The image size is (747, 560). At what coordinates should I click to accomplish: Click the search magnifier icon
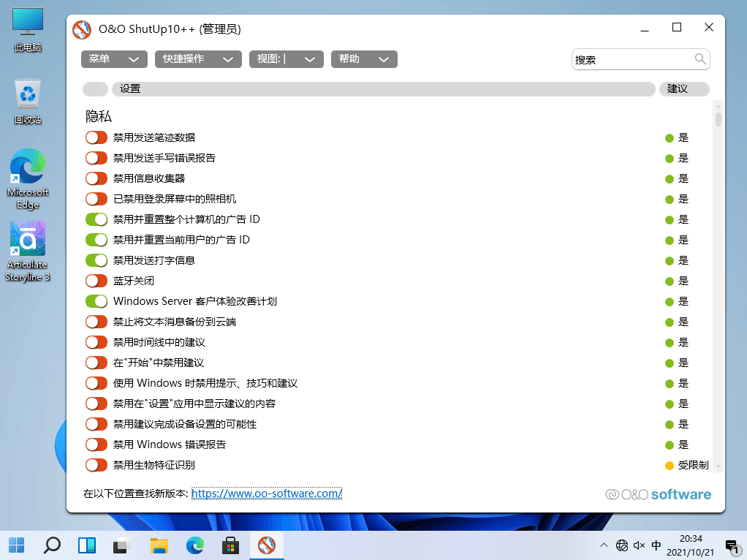(x=699, y=59)
